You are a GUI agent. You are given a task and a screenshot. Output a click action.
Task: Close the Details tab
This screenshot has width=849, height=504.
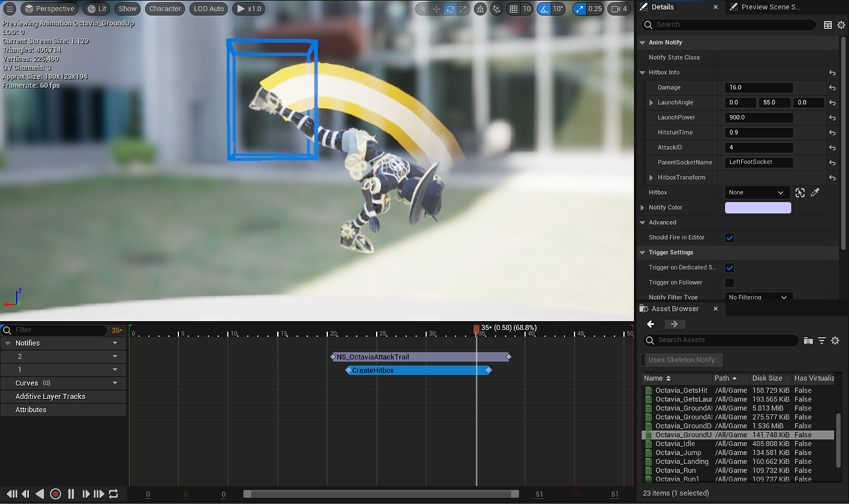pos(716,7)
